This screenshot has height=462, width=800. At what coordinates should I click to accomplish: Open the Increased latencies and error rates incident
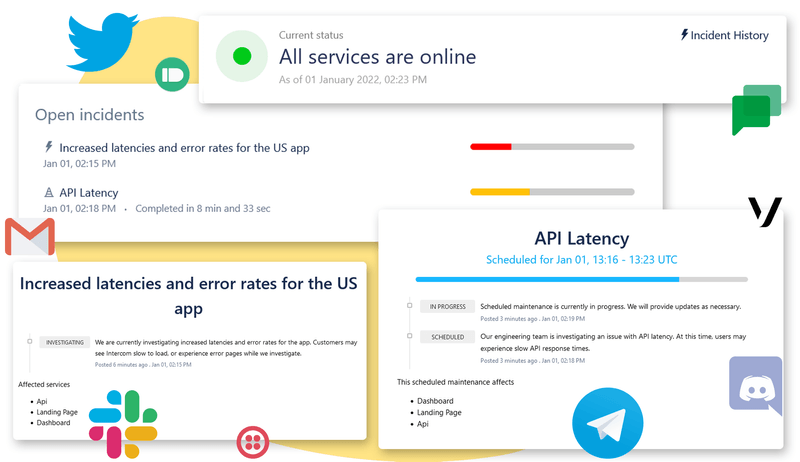pos(184,148)
